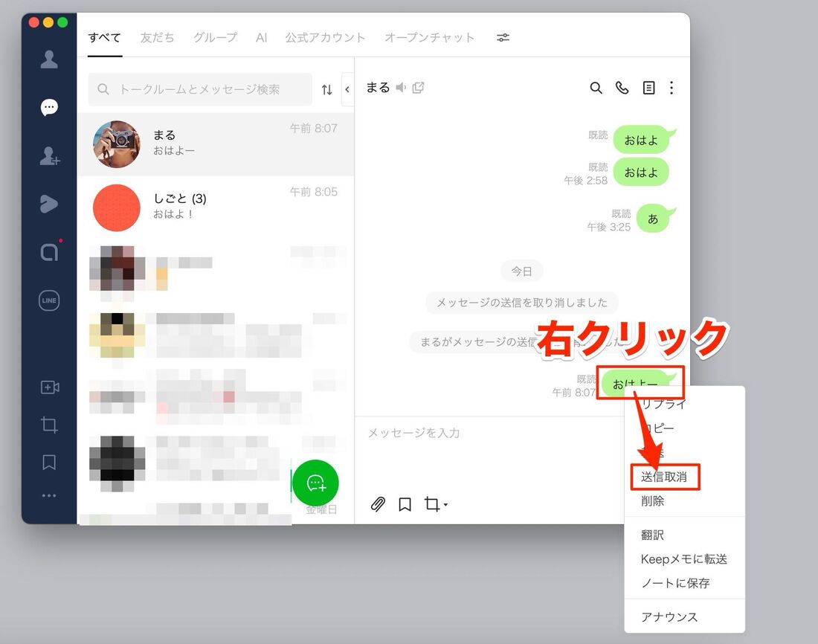The height and width of the screenshot is (644, 818).
Task: Open chat list sort order options
Action: click(326, 89)
